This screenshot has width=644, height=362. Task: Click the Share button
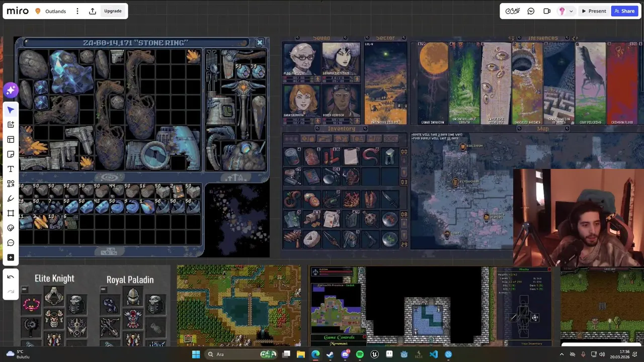tap(624, 11)
